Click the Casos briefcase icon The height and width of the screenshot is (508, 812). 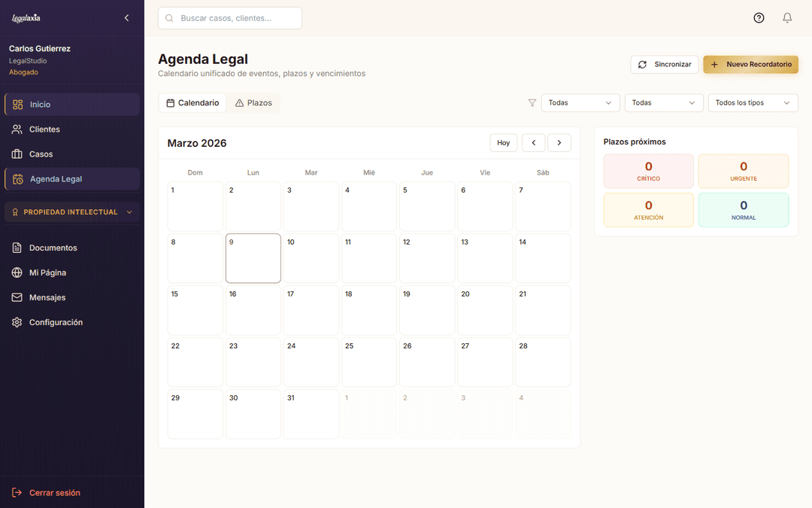(17, 154)
